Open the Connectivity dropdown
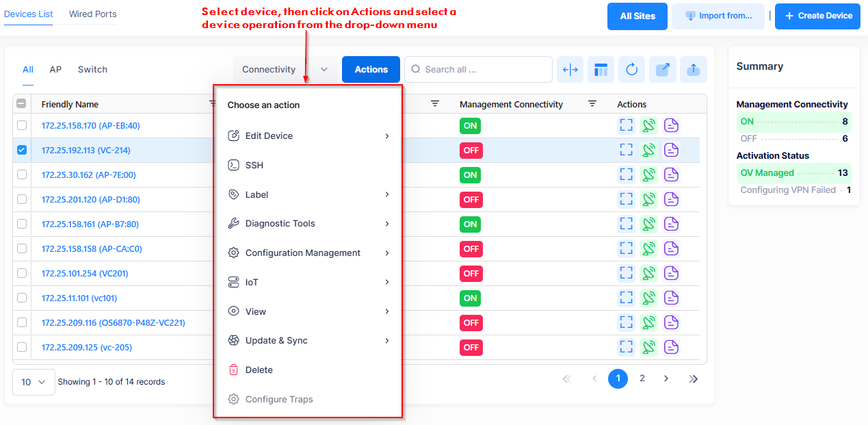Screen dimensions: 868x425 (285, 70)
